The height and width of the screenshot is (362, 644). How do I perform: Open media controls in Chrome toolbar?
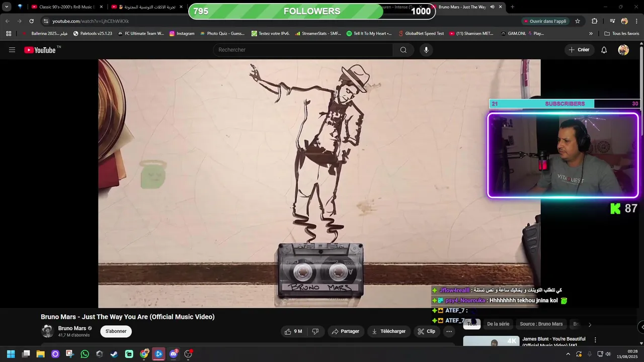pyautogui.click(x=612, y=21)
